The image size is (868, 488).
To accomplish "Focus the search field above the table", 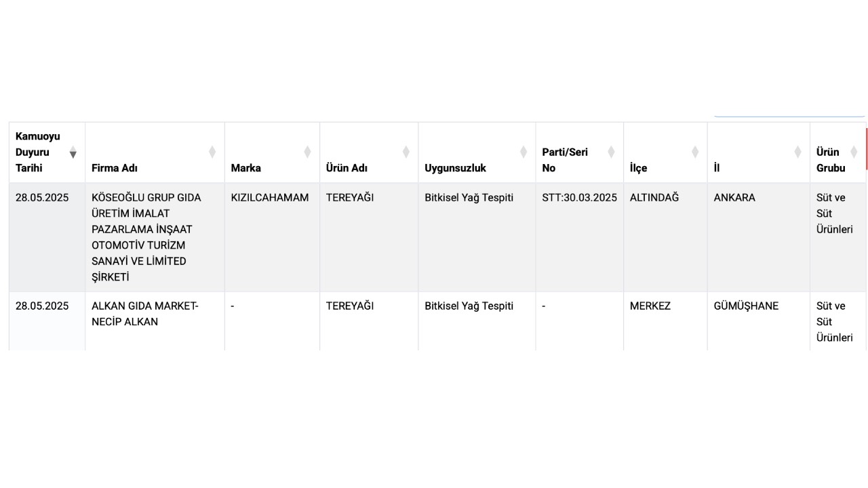I will (x=789, y=114).
